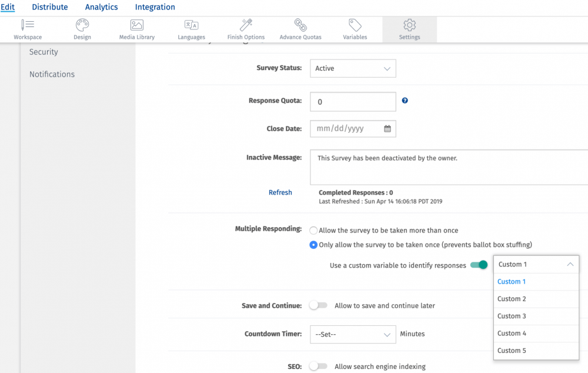
Task: Choose Custom 3 from dropdown list
Action: pyautogui.click(x=512, y=316)
